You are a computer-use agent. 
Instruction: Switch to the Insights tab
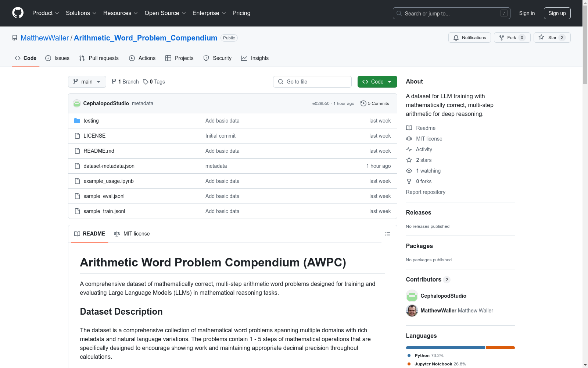255,58
